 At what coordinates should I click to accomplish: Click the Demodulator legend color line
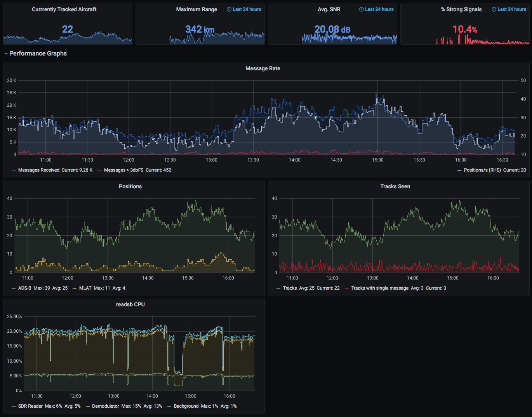pyautogui.click(x=88, y=407)
